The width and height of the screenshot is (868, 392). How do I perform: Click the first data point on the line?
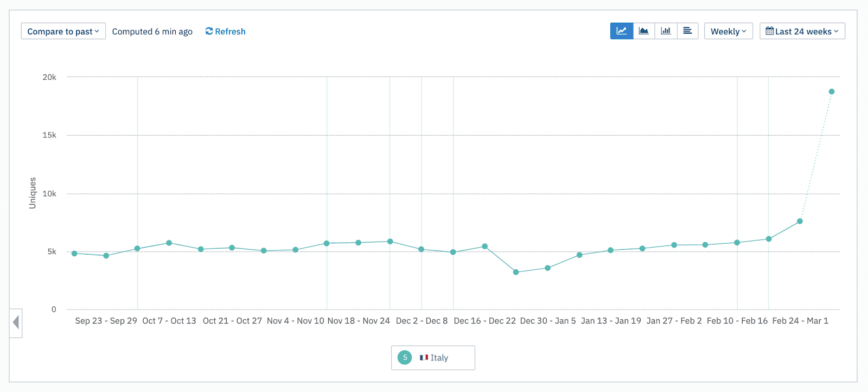tap(74, 254)
